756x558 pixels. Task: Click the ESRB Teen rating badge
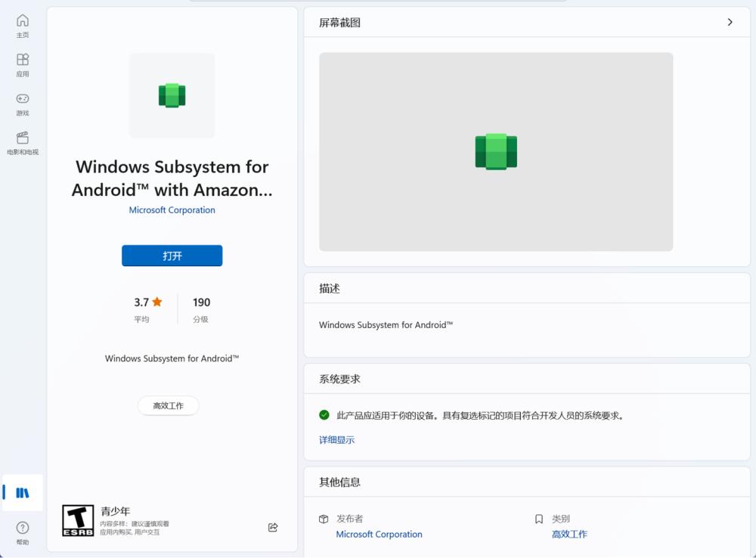[78, 520]
